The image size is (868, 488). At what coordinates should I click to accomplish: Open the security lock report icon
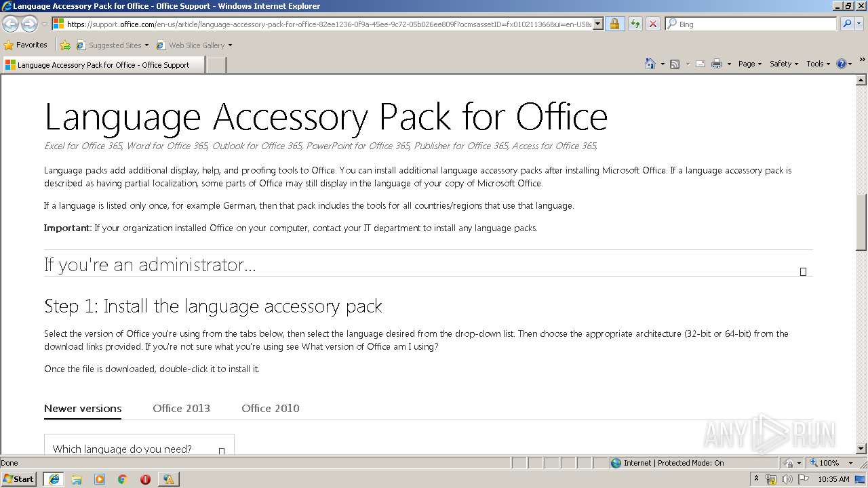(x=614, y=24)
